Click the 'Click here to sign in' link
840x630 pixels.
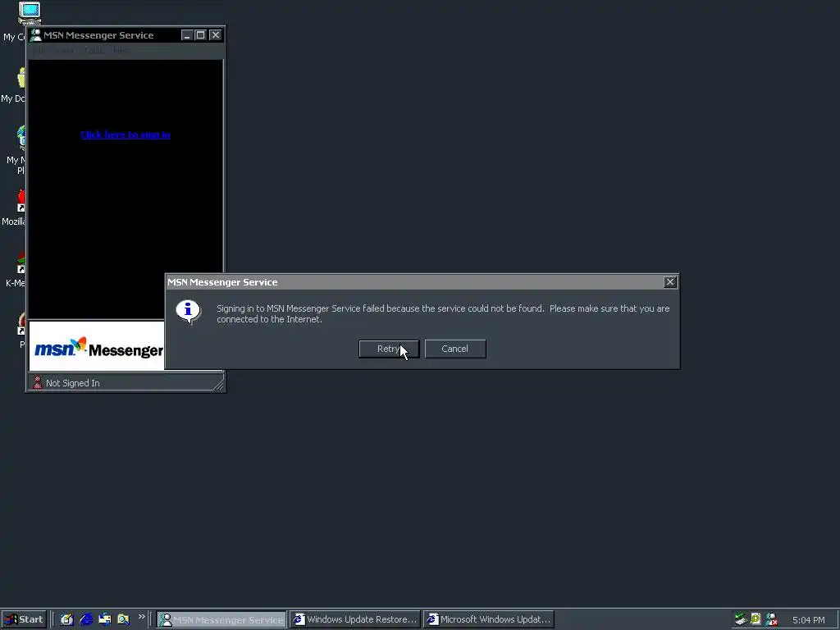click(126, 135)
